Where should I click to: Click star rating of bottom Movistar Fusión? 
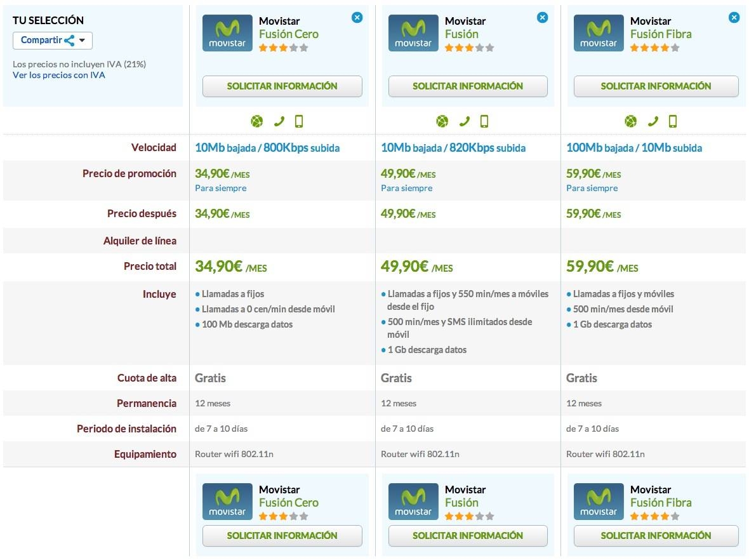click(x=469, y=517)
